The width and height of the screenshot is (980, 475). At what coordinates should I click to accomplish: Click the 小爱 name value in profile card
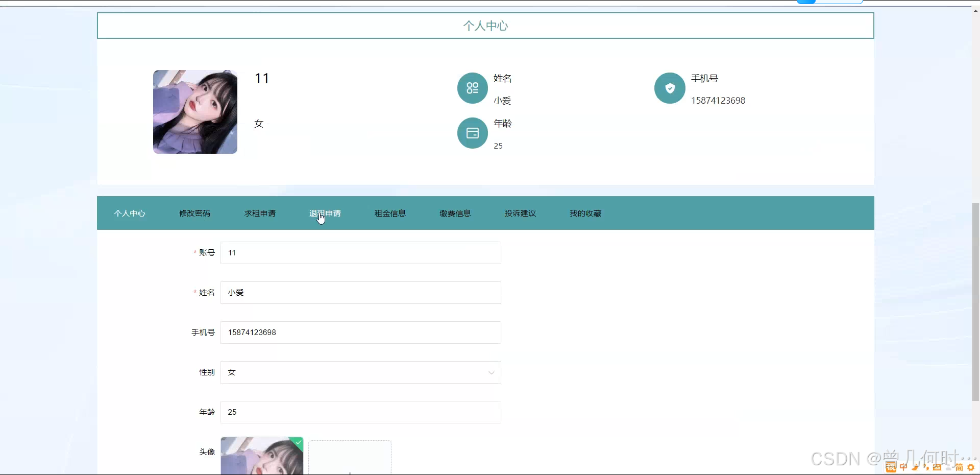(502, 101)
